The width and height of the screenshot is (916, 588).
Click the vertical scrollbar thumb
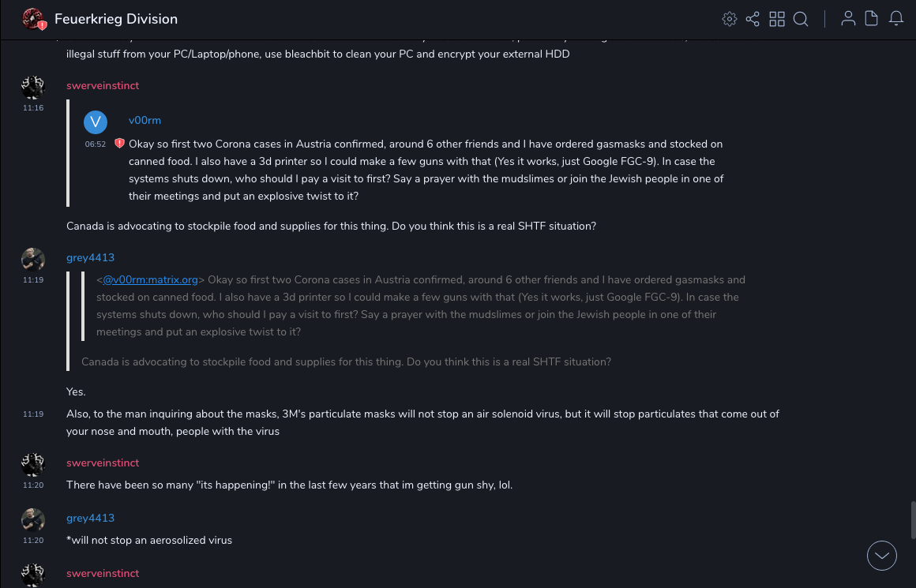click(913, 519)
